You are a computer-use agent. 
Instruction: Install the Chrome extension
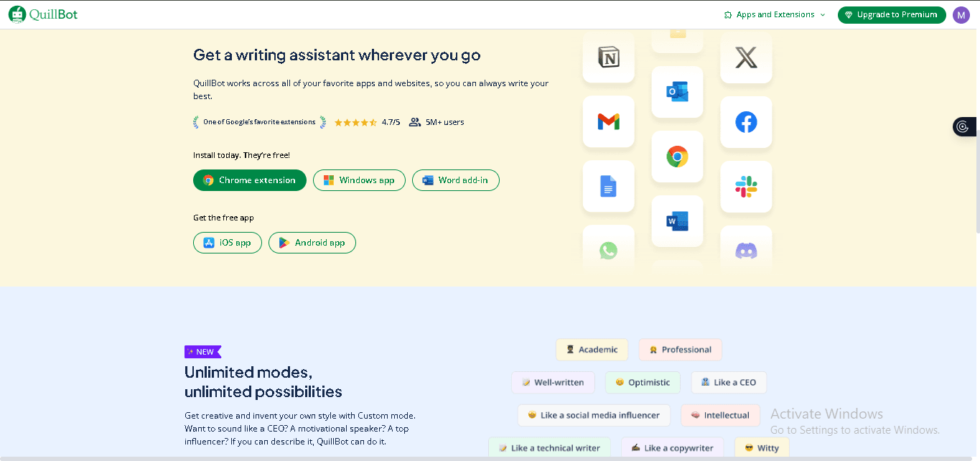pyautogui.click(x=249, y=180)
